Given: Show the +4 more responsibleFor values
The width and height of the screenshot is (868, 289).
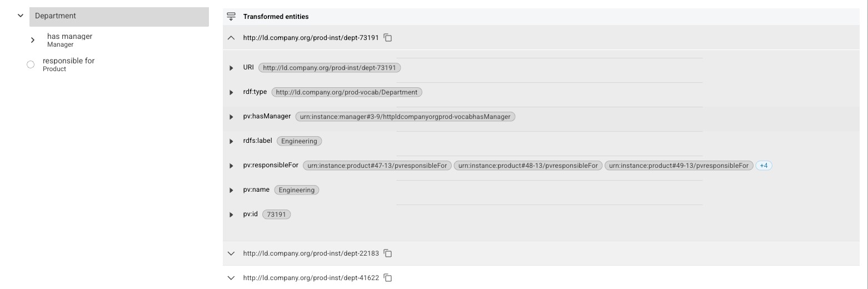Looking at the screenshot, I should [x=764, y=166].
